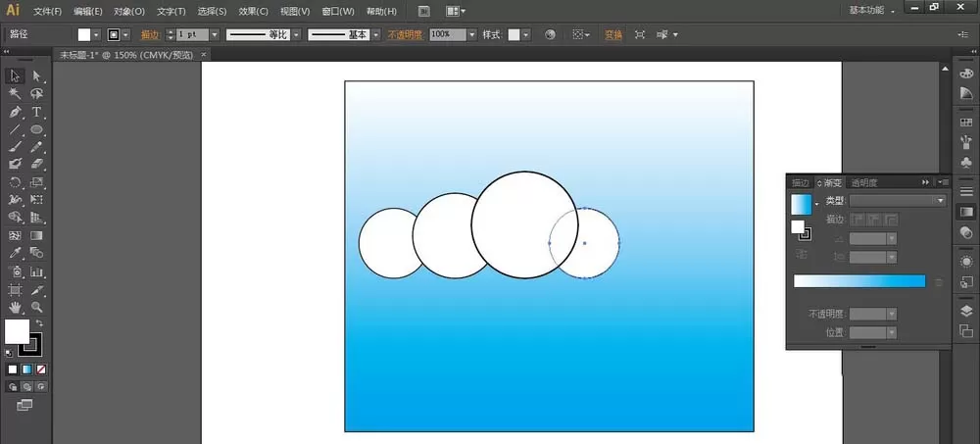Viewport: 980px width, 444px height.
Task: Set fill mode to Gradient
Action: click(x=26, y=370)
